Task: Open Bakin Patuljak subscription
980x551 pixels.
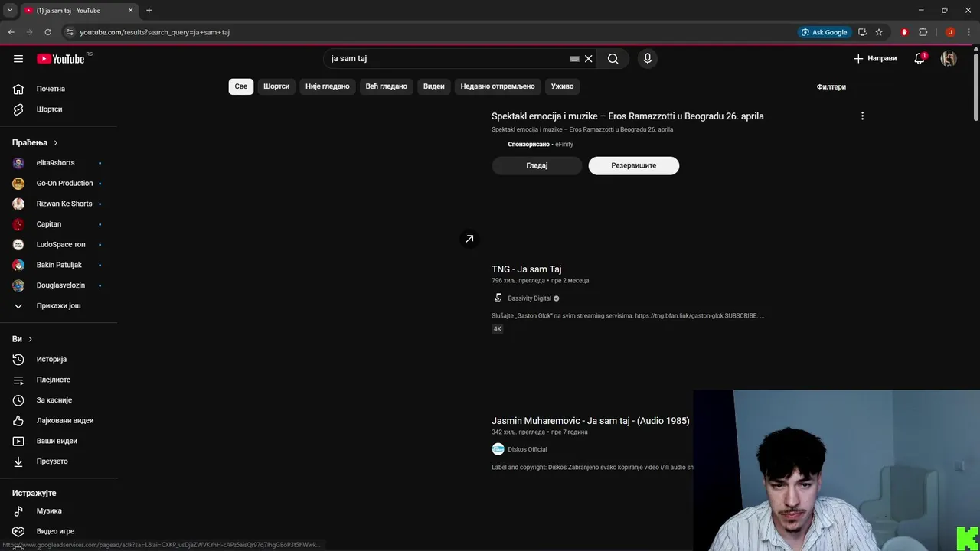Action: [x=59, y=265]
